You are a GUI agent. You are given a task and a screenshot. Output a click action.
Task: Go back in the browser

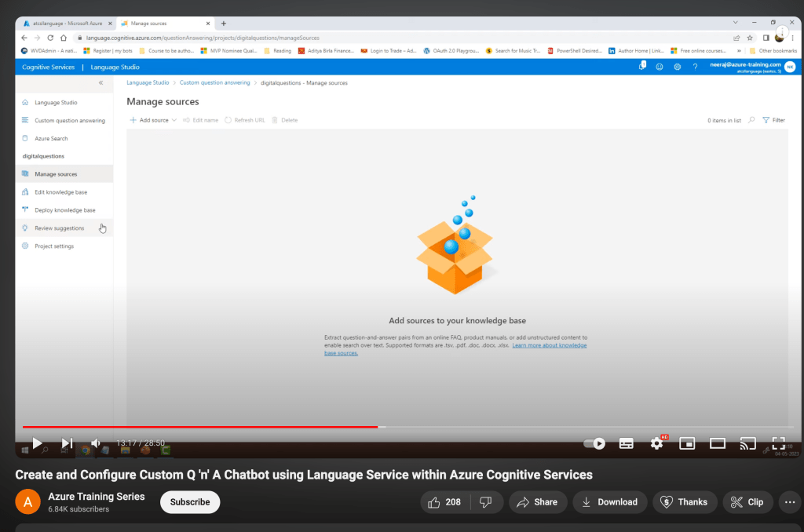coord(24,38)
